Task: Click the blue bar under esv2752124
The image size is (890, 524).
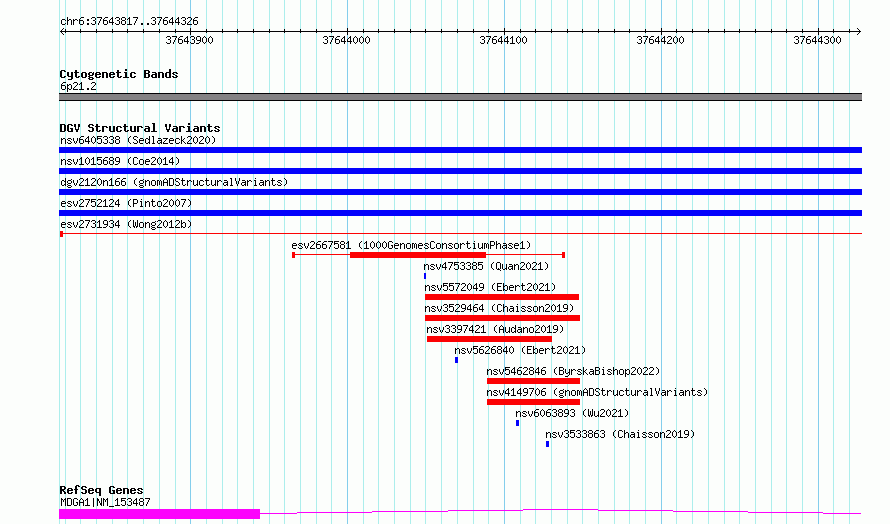Action: [x=460, y=213]
